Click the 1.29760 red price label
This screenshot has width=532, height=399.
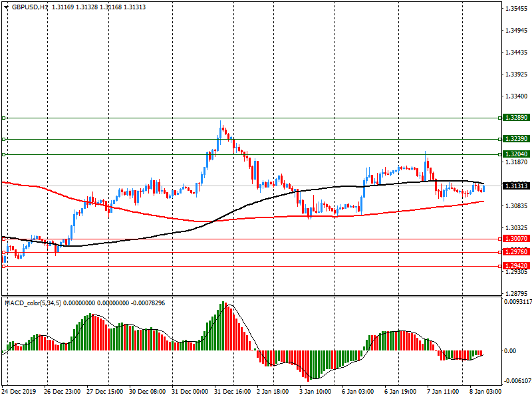516,252
